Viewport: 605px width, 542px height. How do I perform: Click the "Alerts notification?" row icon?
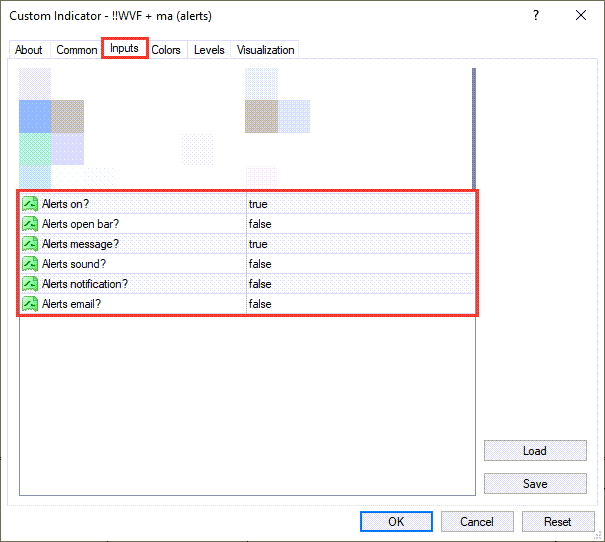coord(30,284)
